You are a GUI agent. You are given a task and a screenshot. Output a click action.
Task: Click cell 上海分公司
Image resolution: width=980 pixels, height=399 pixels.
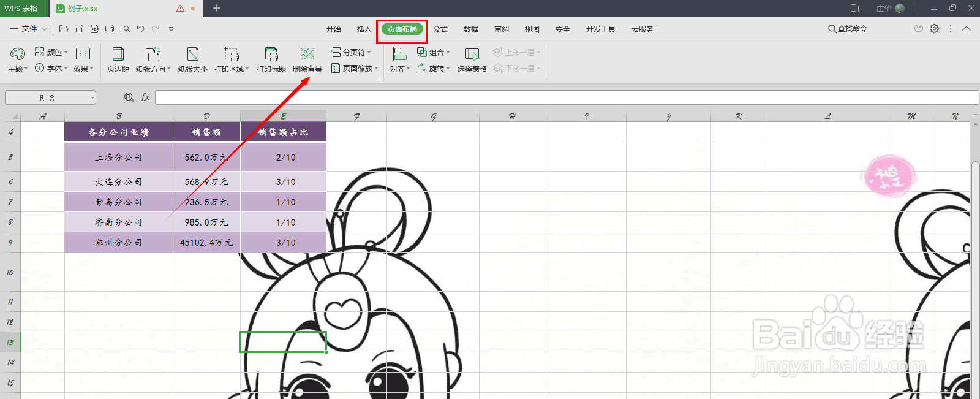(119, 157)
